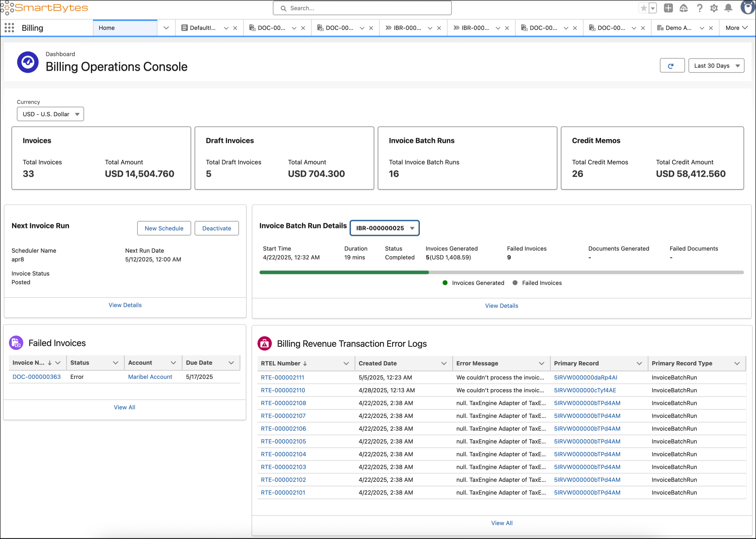The height and width of the screenshot is (539, 756).
Task: Close the Demo A... tab
Action: (711, 28)
